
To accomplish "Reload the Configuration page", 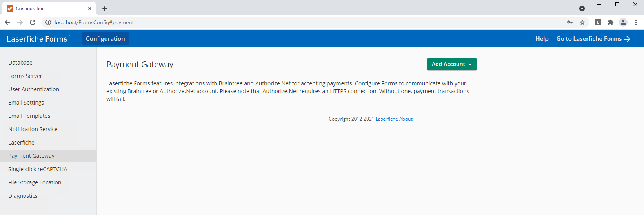I will click(x=33, y=22).
